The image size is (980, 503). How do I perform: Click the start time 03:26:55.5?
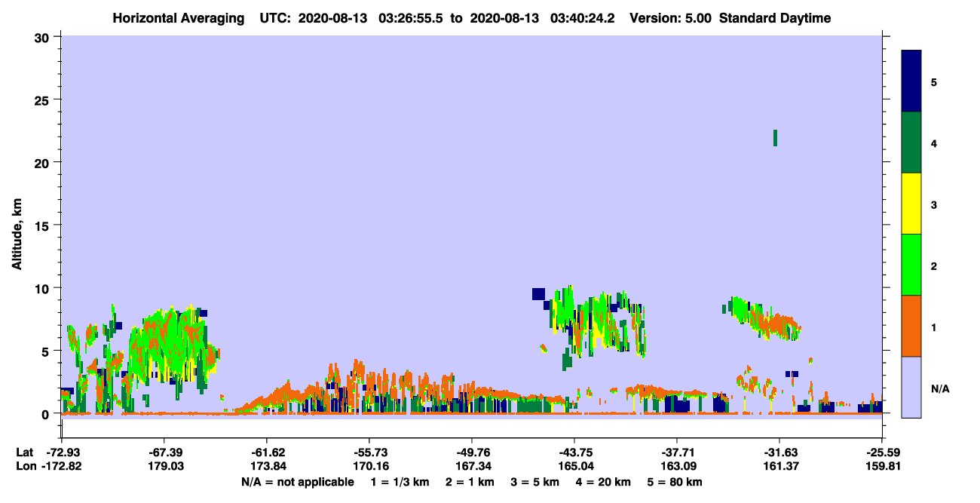(412, 18)
